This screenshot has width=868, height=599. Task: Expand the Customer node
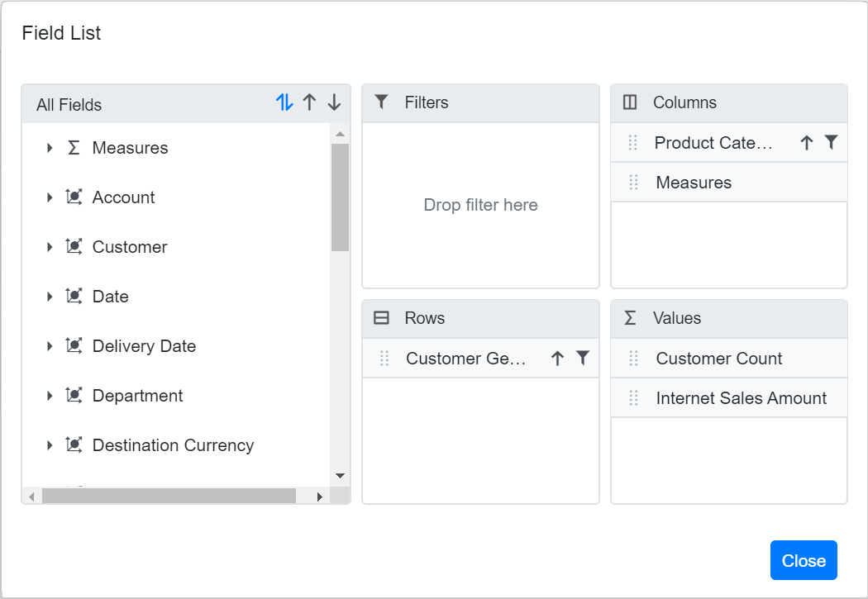[x=49, y=246]
